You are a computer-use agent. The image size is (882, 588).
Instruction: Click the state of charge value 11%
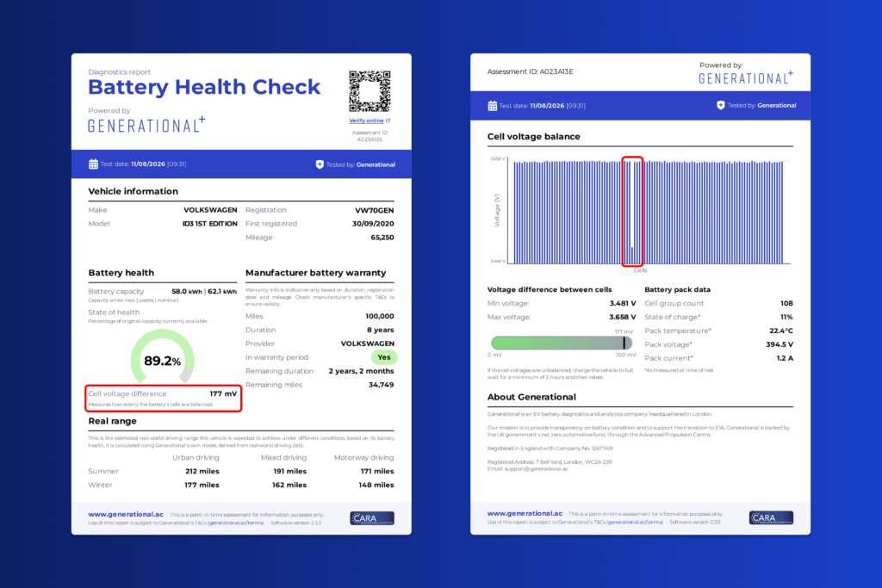coord(786,317)
